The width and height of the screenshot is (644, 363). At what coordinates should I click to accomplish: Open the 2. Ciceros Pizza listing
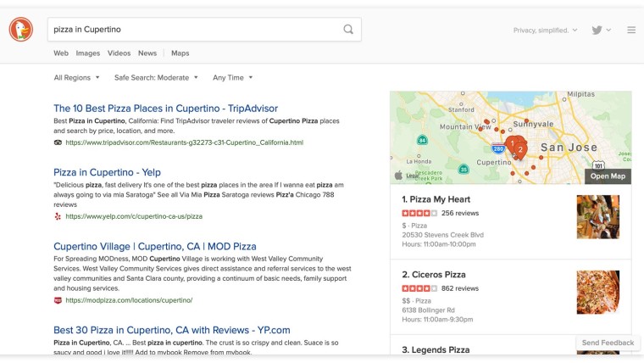coord(434,275)
